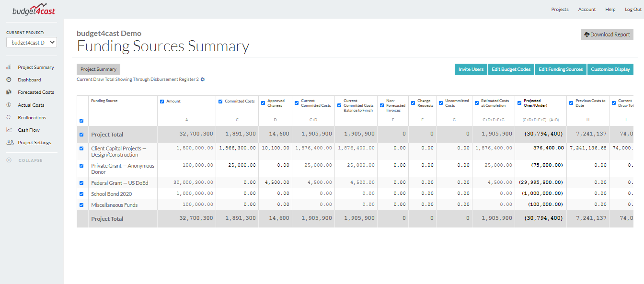The image size is (644, 284).
Task: Select the Client Capital Projects — Design/Construction row label
Action: [119, 152]
